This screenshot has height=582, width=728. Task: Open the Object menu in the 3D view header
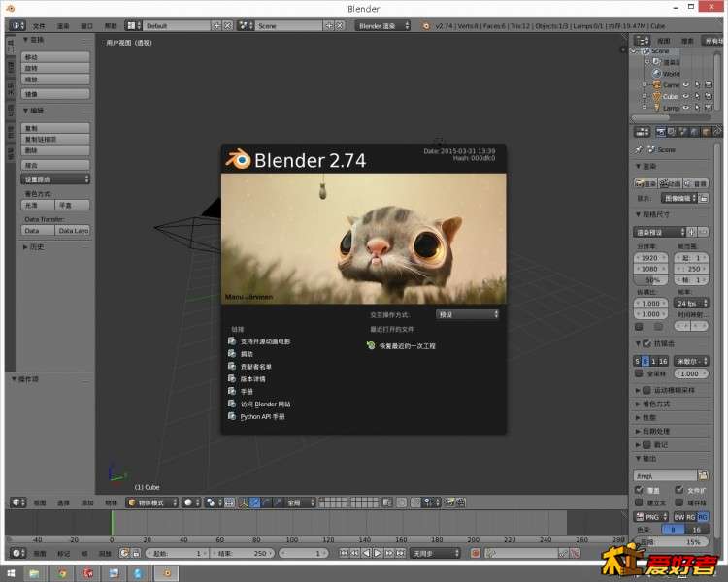coord(111,502)
